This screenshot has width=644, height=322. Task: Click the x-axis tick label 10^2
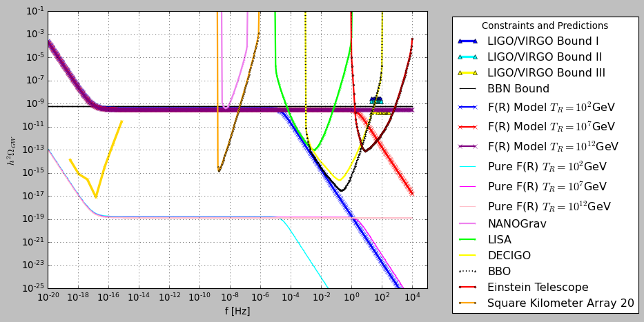coord(382,296)
